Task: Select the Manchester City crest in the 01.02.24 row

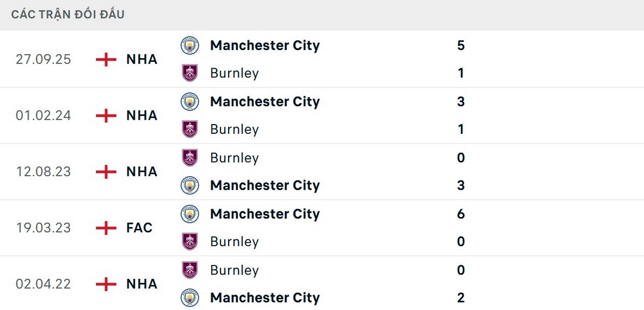Action: pyautogui.click(x=189, y=102)
